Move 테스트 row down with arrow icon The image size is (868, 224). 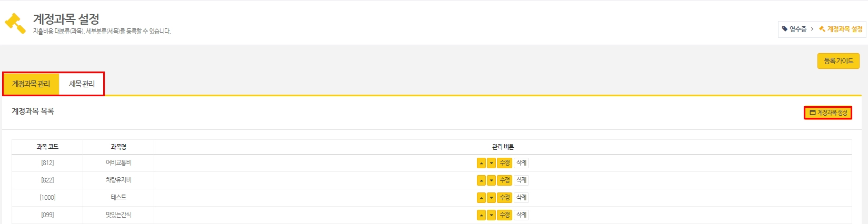[491, 198]
